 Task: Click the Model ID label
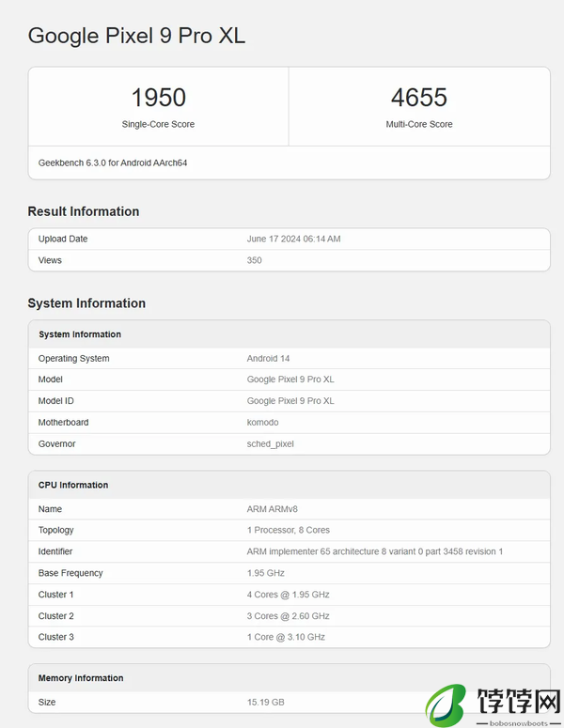(55, 401)
